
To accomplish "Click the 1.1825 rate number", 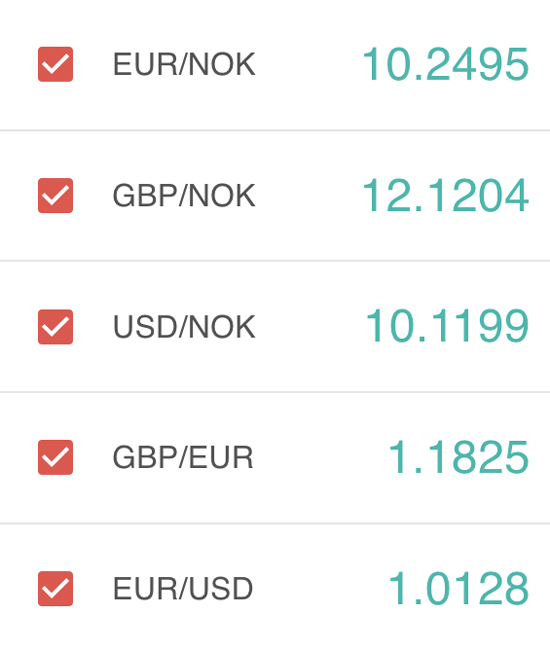I will 458,457.
